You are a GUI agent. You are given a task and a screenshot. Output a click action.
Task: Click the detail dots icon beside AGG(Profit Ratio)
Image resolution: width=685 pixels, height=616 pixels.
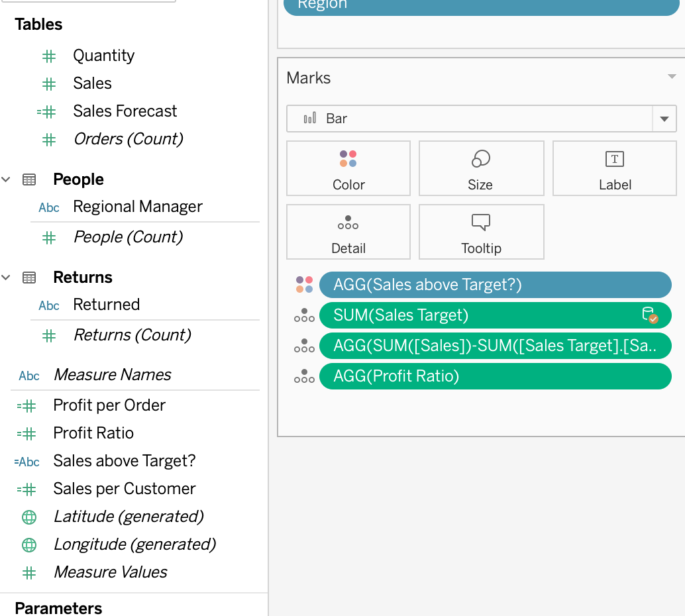tap(304, 377)
